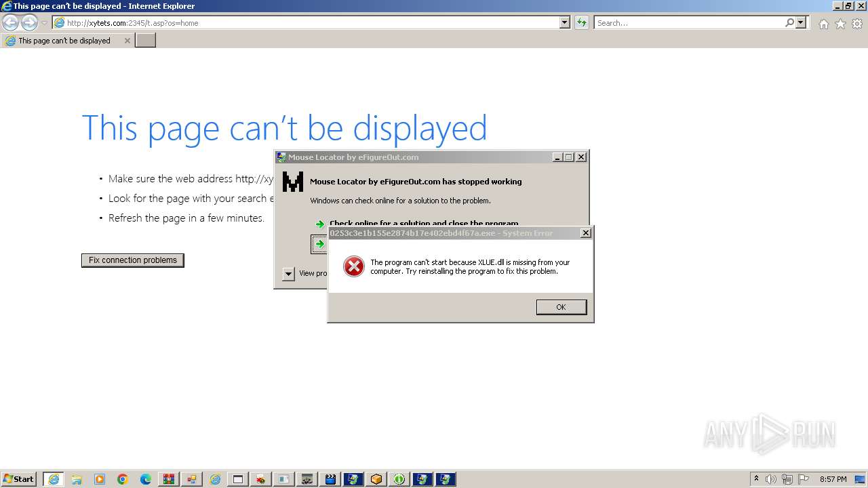Open the green circle taskbar icon
Image resolution: width=868 pixels, height=488 pixels.
(399, 479)
